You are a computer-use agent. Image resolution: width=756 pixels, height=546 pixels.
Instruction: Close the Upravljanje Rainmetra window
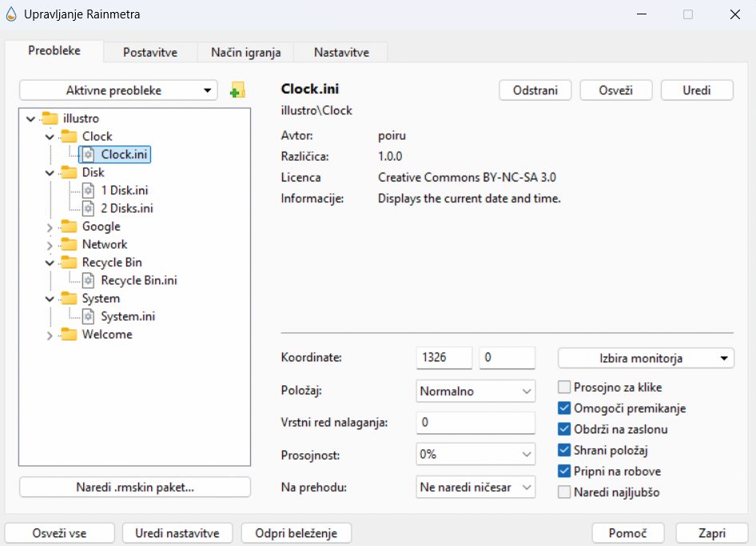click(x=734, y=14)
